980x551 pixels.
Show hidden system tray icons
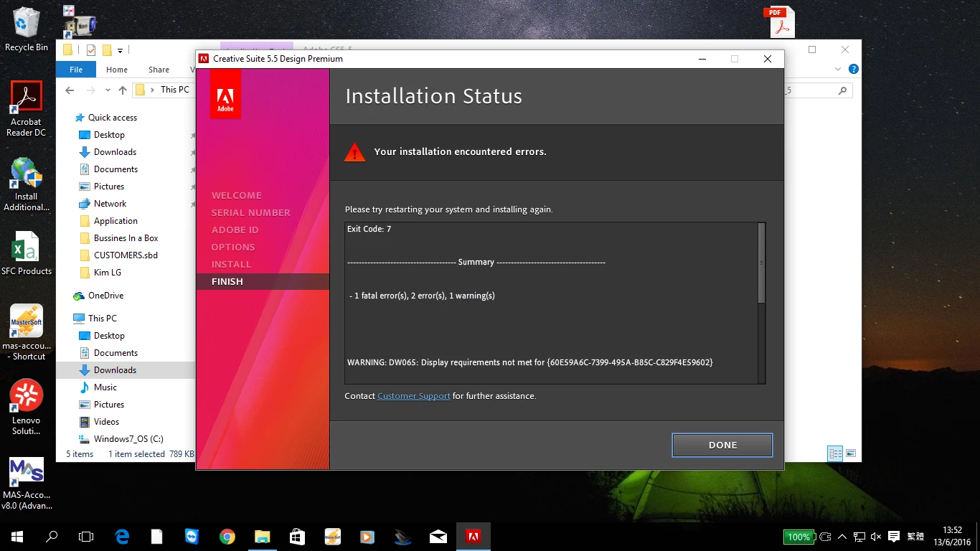(x=843, y=536)
